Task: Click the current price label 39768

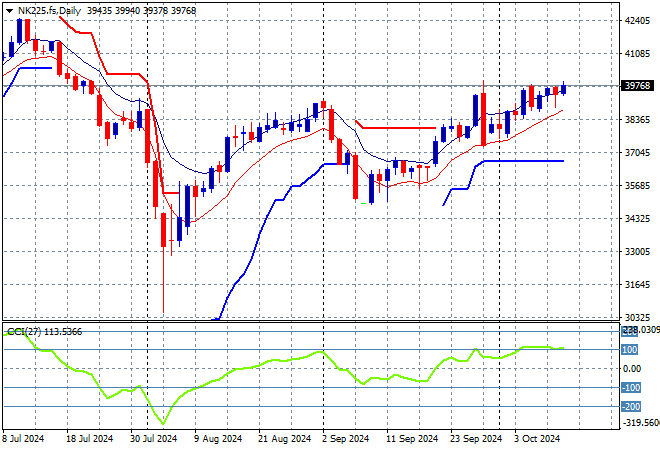Action: click(636, 86)
